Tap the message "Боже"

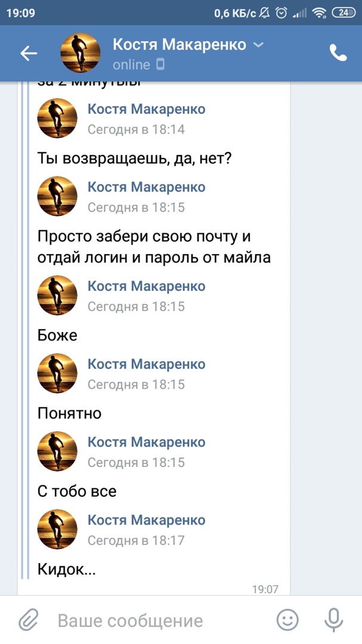(x=57, y=335)
